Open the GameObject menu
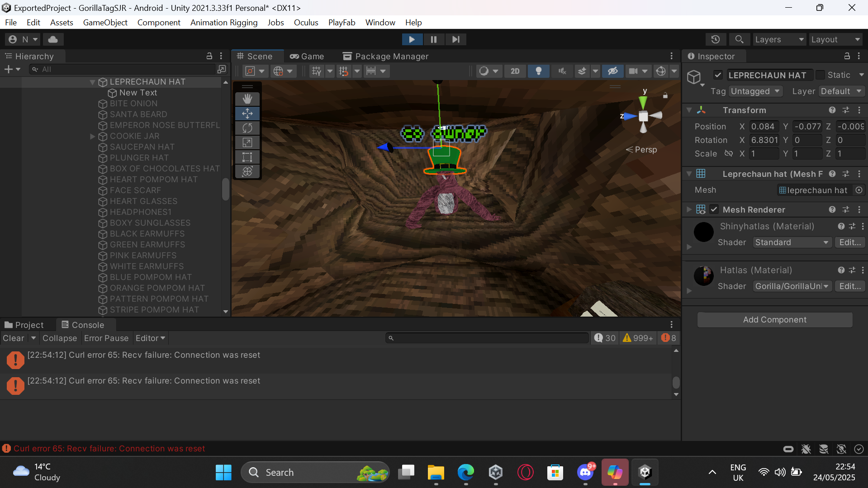This screenshot has width=868, height=488. 105,22
